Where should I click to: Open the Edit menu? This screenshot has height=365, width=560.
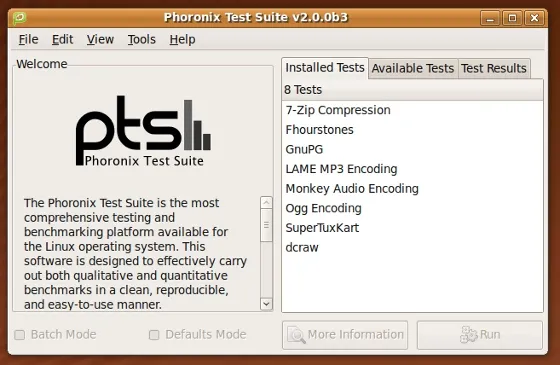pyautogui.click(x=62, y=39)
